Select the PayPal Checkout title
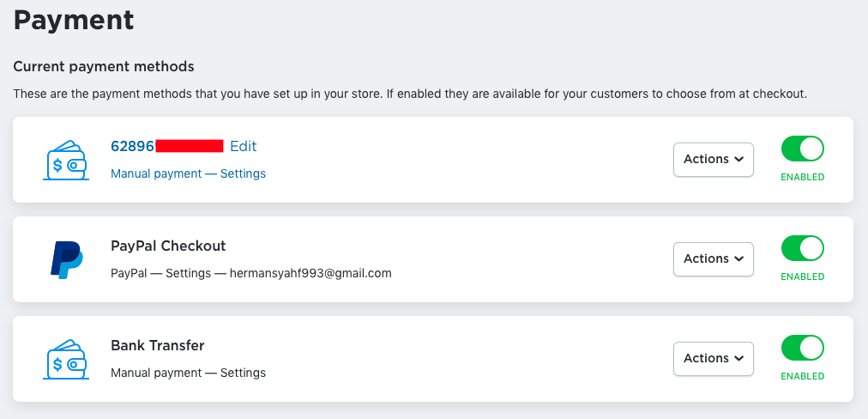This screenshot has height=419, width=868. click(x=168, y=246)
